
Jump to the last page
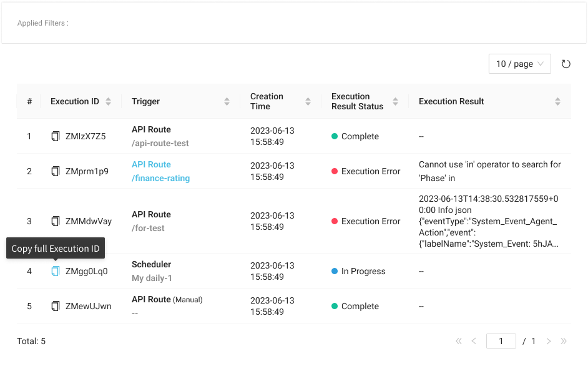[x=564, y=341]
